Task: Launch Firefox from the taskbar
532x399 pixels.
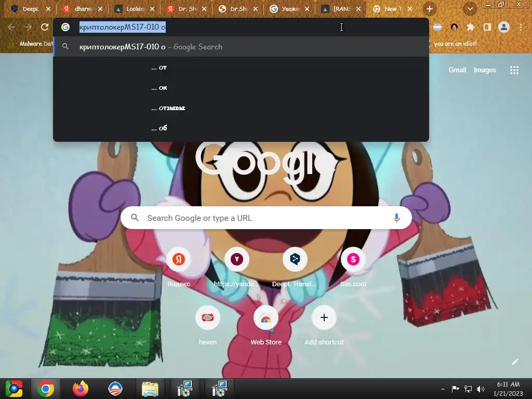Action: pyautogui.click(x=81, y=389)
